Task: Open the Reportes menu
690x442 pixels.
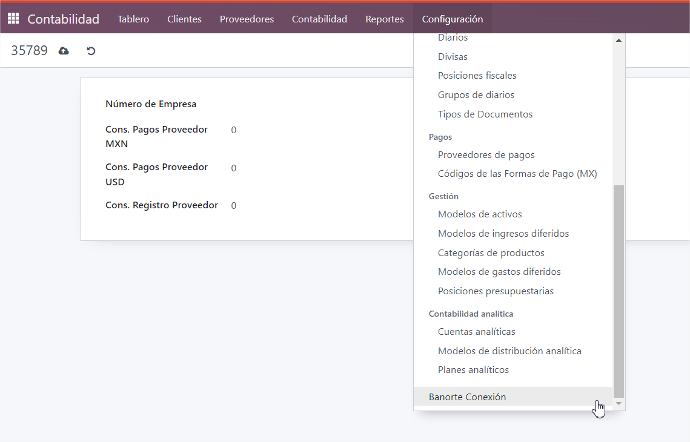Action: [385, 19]
